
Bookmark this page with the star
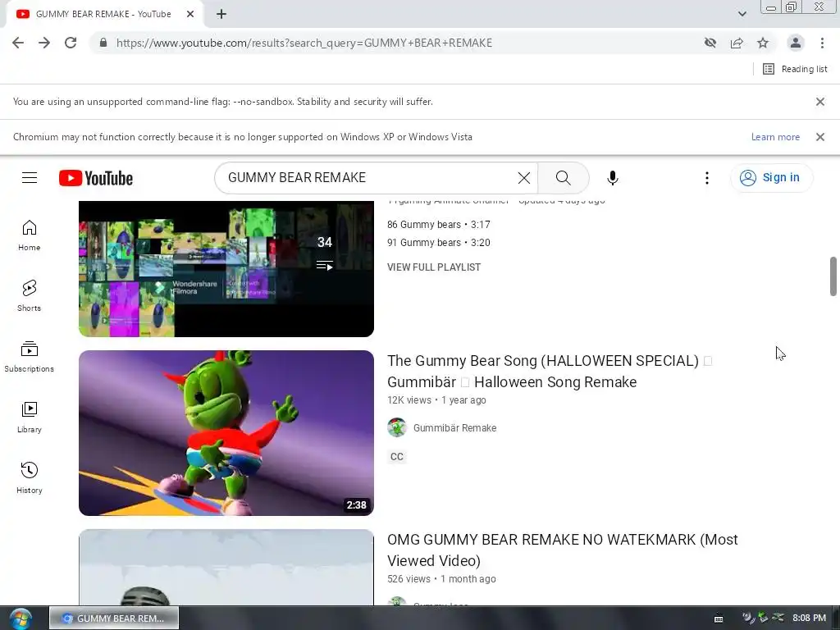click(763, 43)
